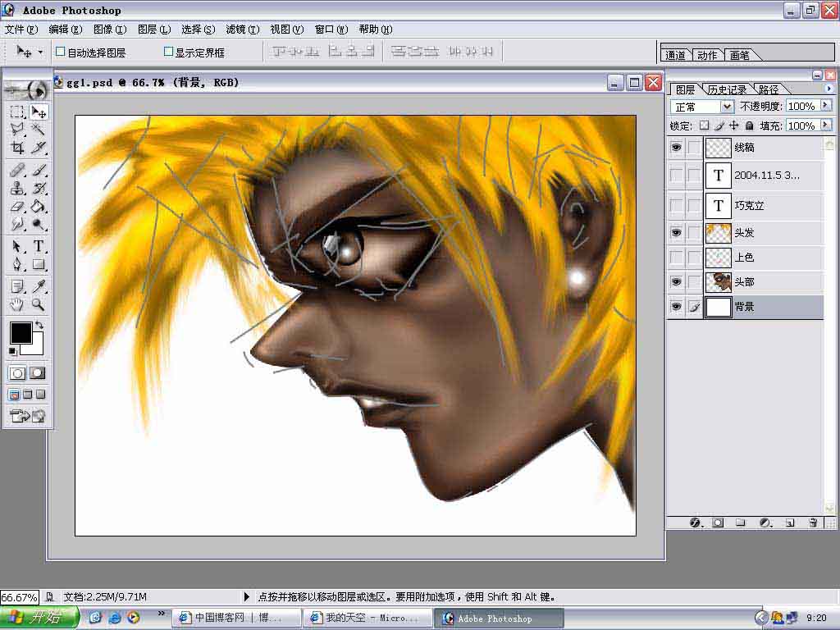The image size is (840, 630).
Task: Click the foreground black color swatch
Action: click(20, 331)
